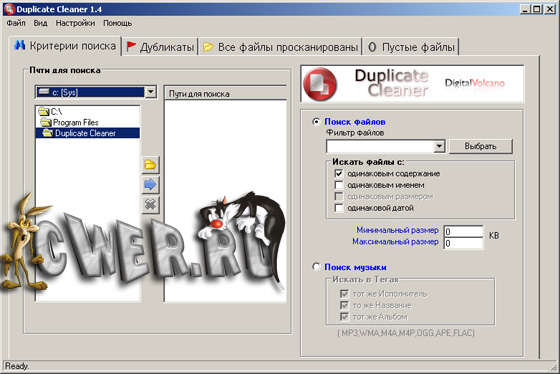Enable the 'одинаковым именем' checkbox
560x374 pixels.
pos(339,185)
